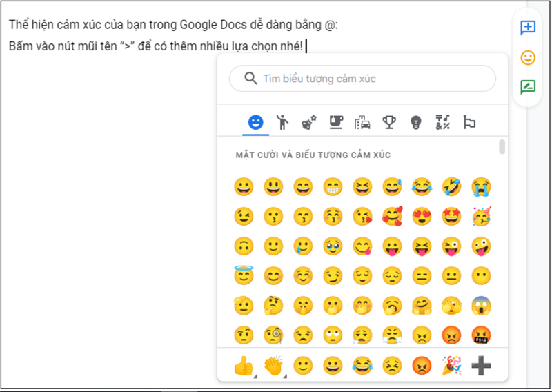Open Travel and places category tab
552x392 pixels.
[x=362, y=123]
